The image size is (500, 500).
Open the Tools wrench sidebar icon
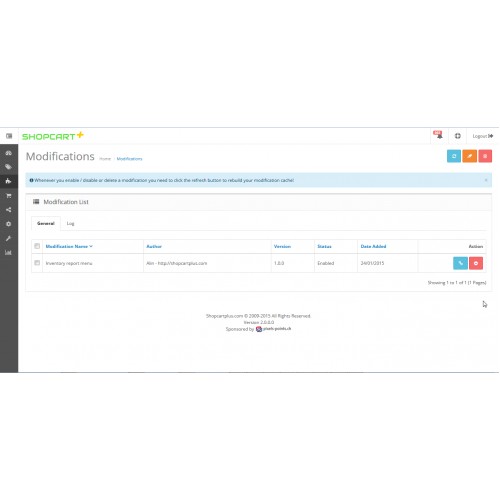point(9,238)
